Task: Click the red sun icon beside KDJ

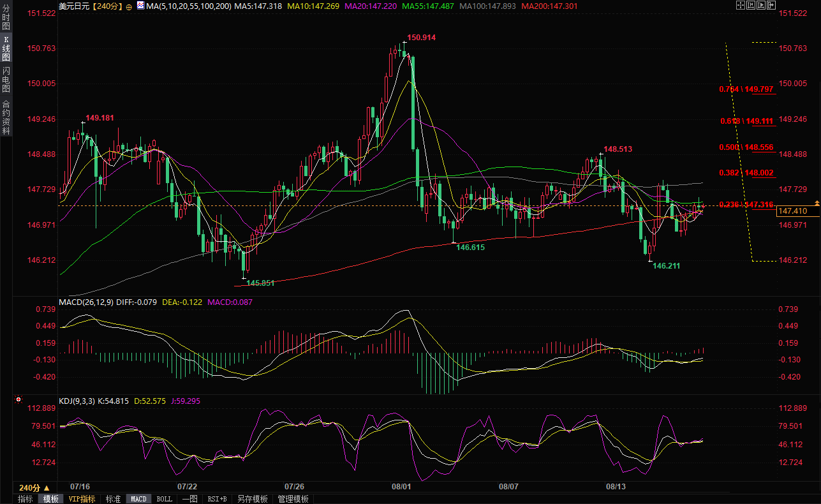Action: click(18, 401)
